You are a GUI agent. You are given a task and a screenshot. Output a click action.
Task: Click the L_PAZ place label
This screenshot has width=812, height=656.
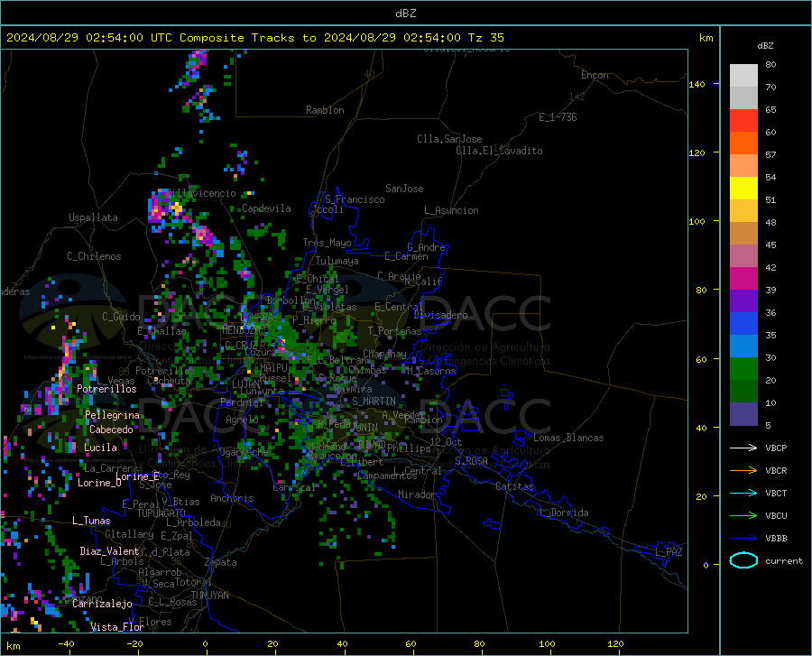[669, 552]
